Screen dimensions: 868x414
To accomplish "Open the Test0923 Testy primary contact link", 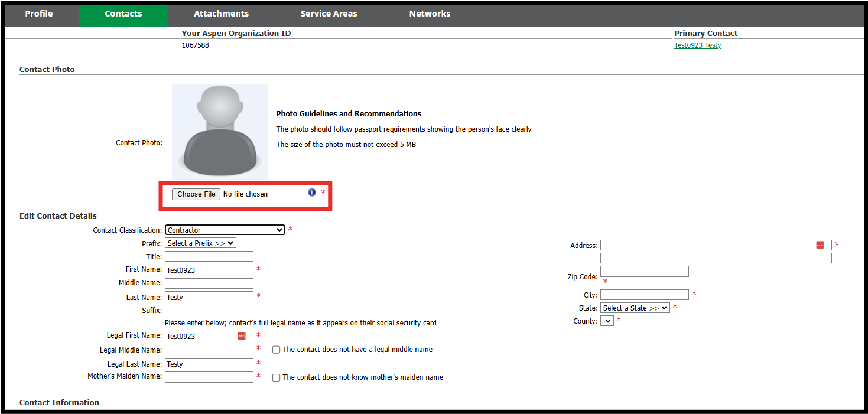I will pyautogui.click(x=698, y=45).
